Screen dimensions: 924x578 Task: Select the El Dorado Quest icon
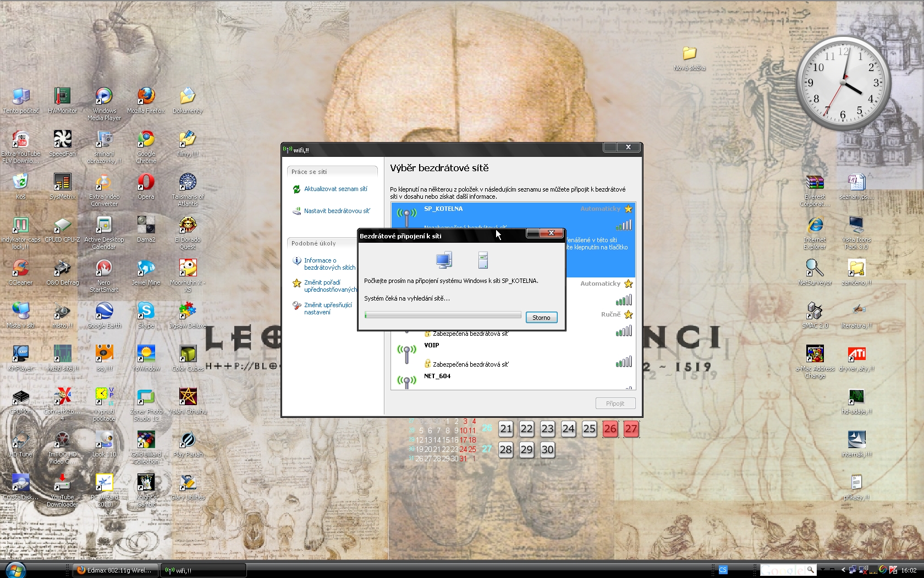coord(188,232)
